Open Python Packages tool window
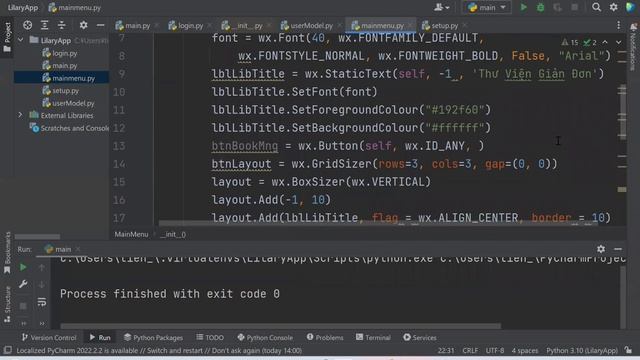The height and width of the screenshot is (360, 640). tap(153, 337)
